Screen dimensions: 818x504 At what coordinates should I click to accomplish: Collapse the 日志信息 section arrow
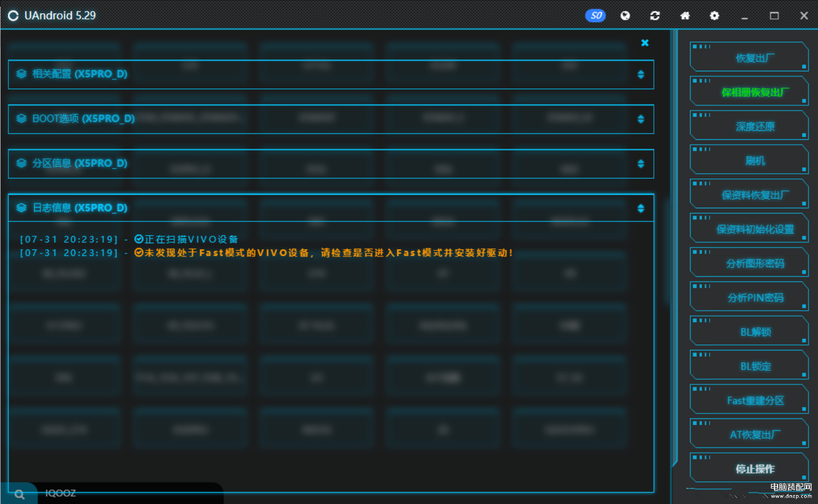click(641, 208)
